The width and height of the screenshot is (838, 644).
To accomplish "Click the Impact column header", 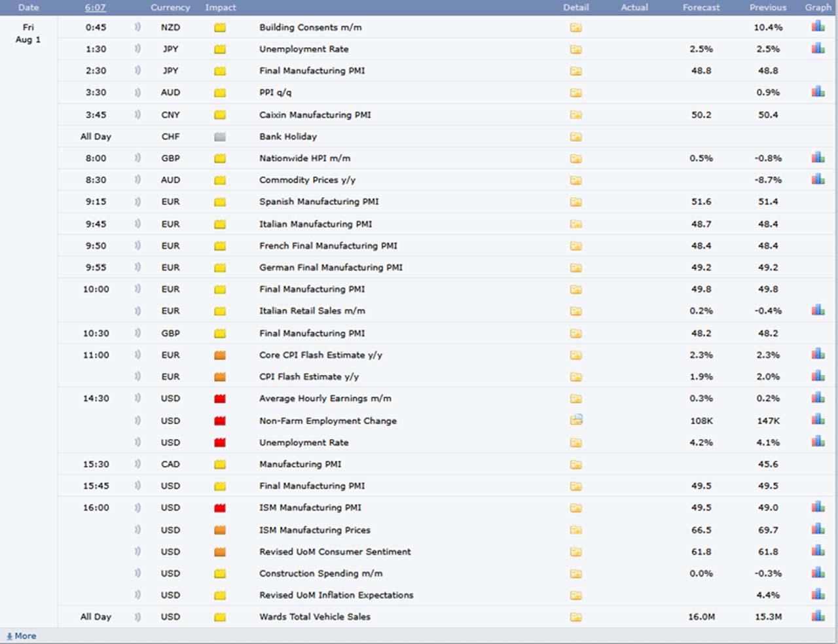I will [221, 7].
